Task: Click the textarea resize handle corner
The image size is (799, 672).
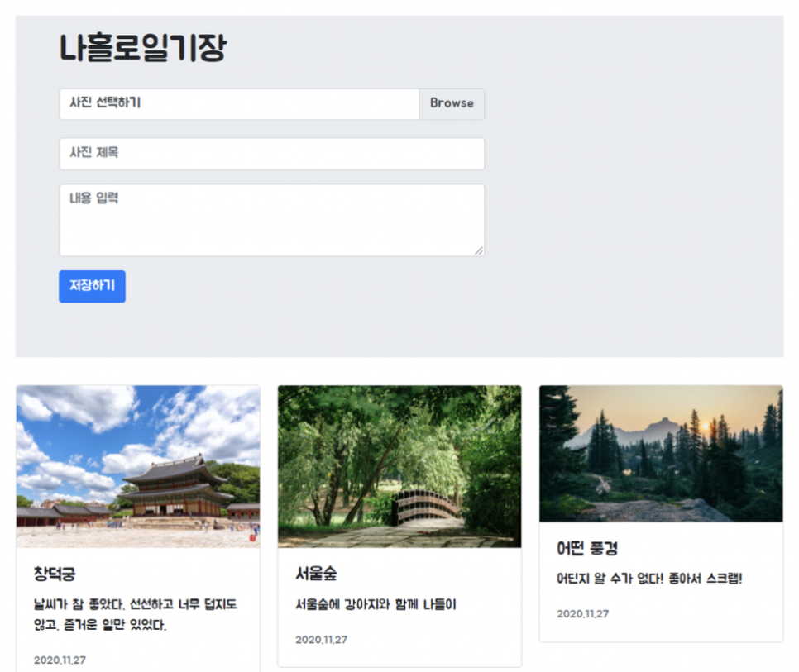Action: pos(478,250)
